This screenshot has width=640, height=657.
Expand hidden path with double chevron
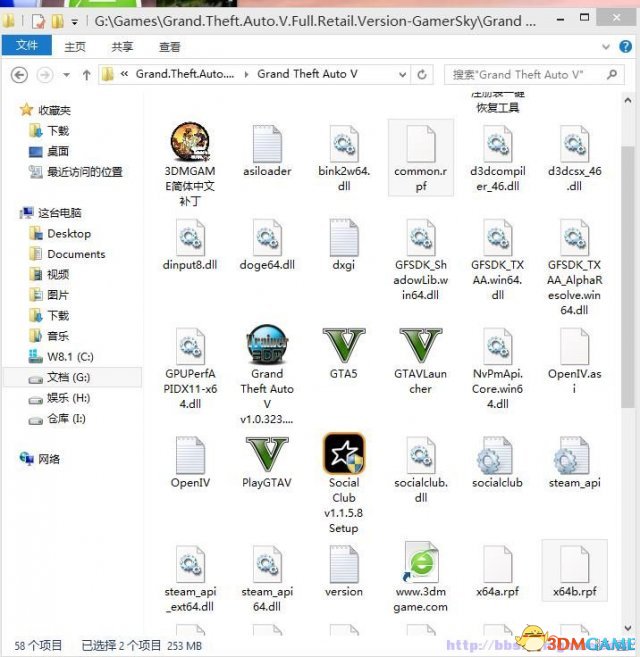pos(124,74)
